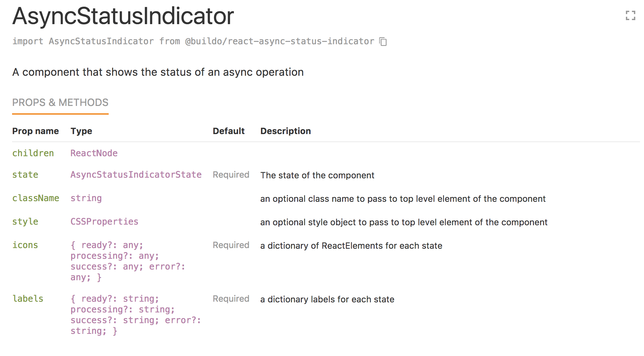This screenshot has height=356, width=644.
Task: Open isolated fullscreen mode icon
Action: point(631,15)
